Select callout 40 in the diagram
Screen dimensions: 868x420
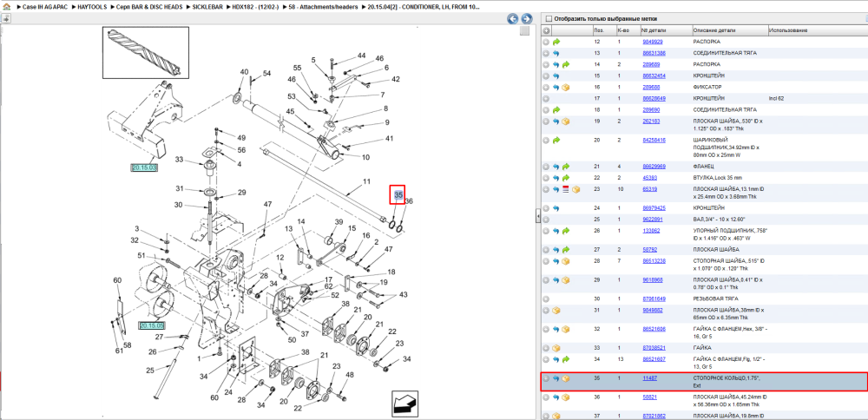[x=244, y=73]
